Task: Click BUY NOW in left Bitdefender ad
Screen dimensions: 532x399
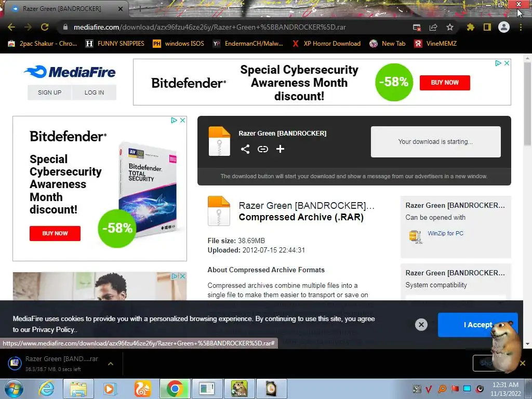Action: (55, 233)
